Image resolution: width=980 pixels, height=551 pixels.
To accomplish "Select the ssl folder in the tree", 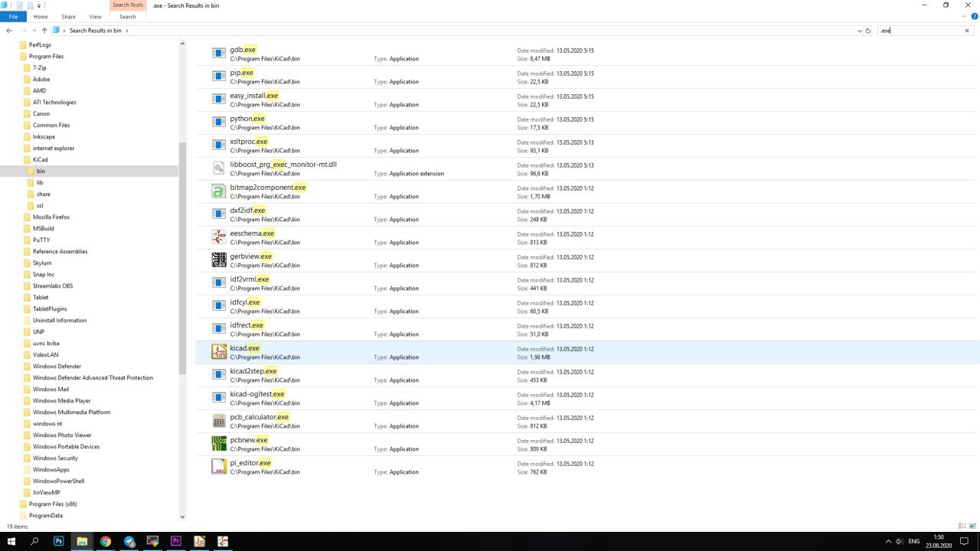I will point(40,205).
